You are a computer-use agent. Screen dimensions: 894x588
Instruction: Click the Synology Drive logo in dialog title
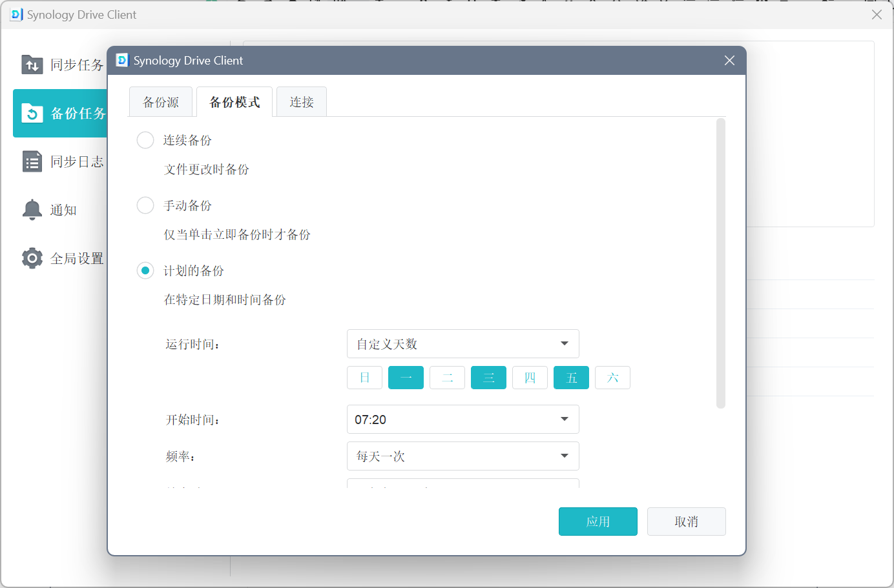122,61
